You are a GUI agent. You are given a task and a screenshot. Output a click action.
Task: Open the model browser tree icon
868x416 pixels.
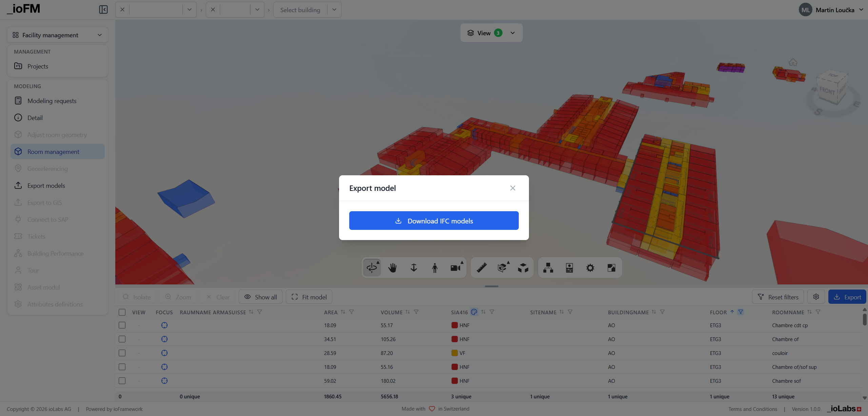(548, 268)
